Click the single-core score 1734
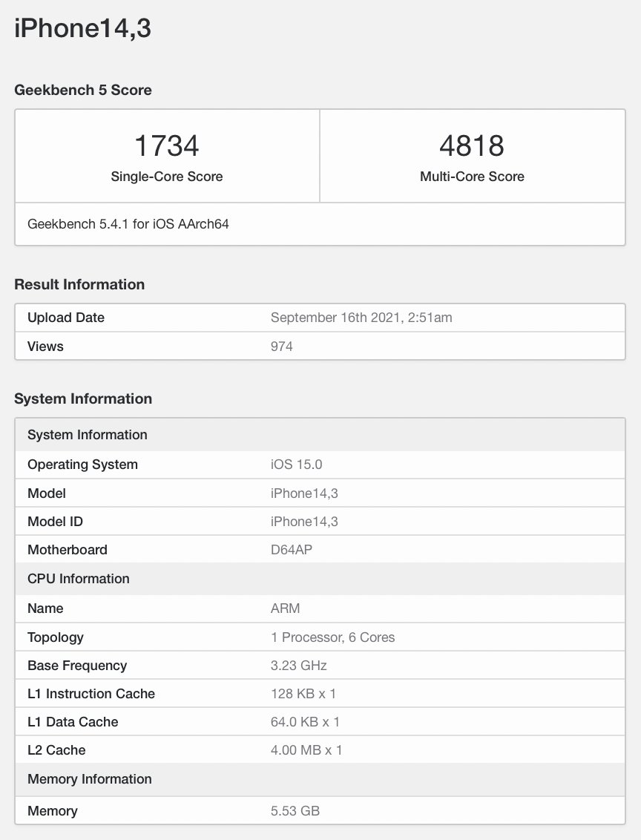The height and width of the screenshot is (840, 641). 166,145
